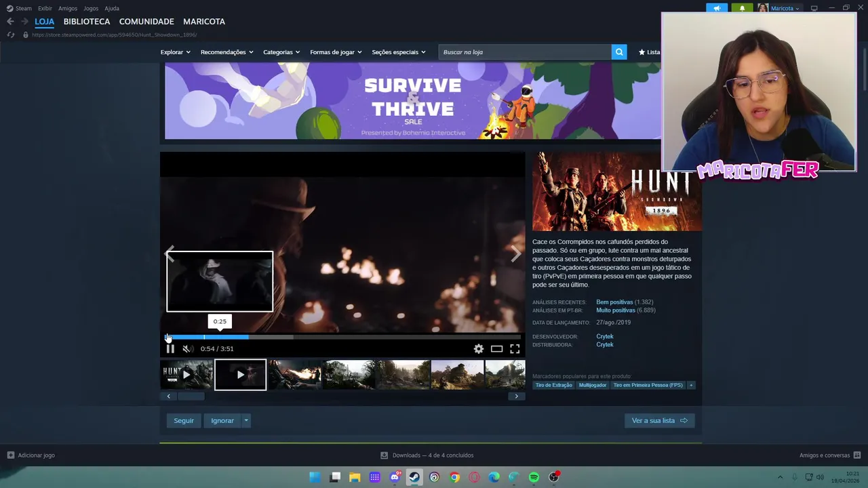Open the Steam menu

point(19,8)
